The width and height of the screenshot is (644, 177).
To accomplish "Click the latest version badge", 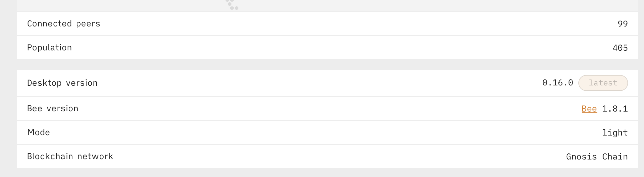I will [603, 83].
